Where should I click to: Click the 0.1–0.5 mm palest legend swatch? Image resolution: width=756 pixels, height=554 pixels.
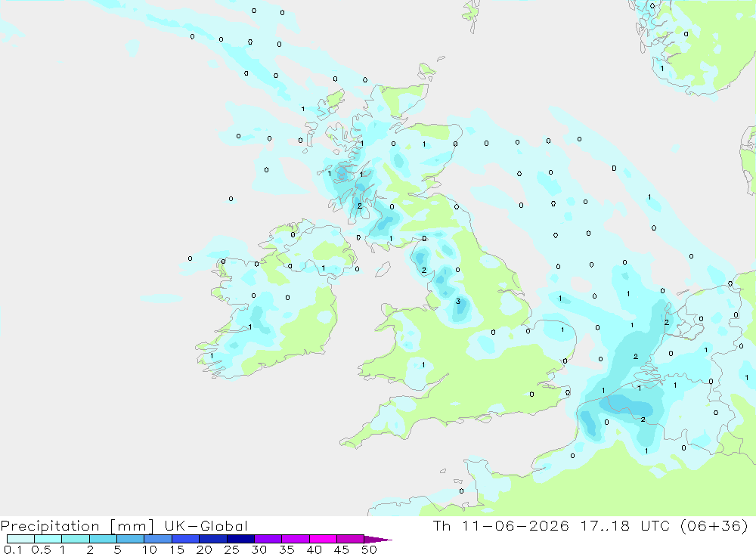click(20, 539)
